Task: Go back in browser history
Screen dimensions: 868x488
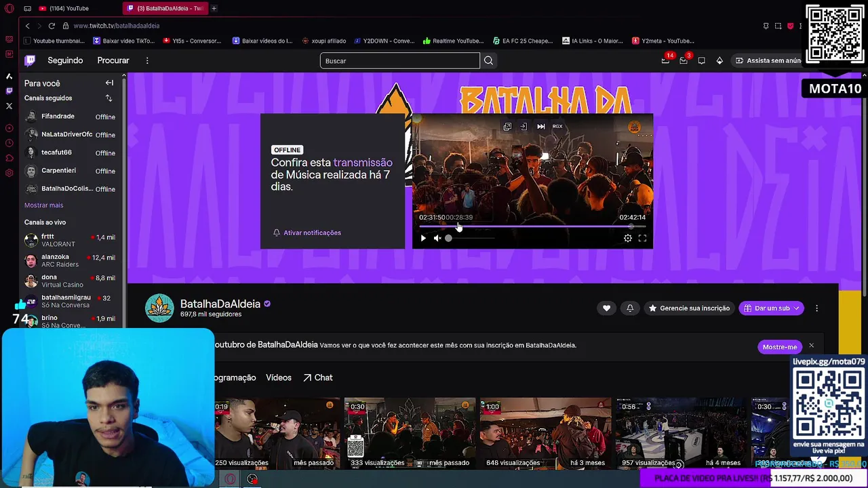Action: (x=27, y=26)
